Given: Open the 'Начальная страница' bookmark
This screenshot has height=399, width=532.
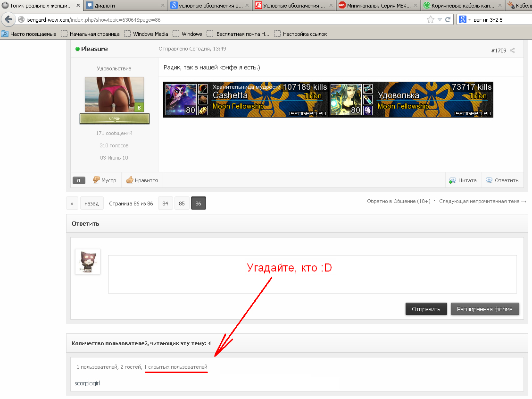Looking at the screenshot, I should coord(90,34).
